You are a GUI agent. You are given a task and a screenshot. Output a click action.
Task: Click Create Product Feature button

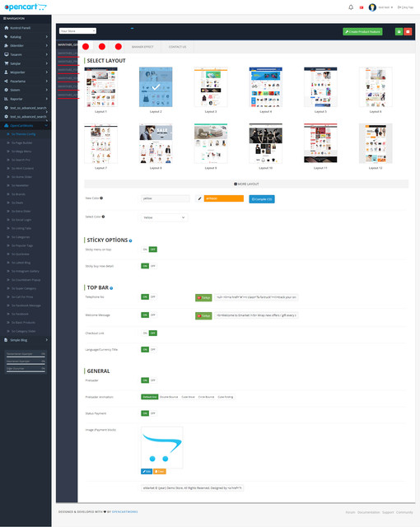[362, 31]
